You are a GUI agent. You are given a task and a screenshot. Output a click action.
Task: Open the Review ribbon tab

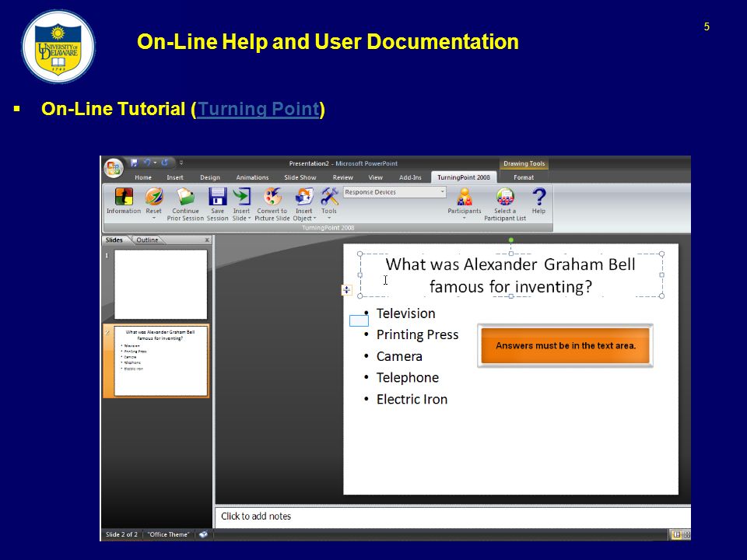click(343, 177)
